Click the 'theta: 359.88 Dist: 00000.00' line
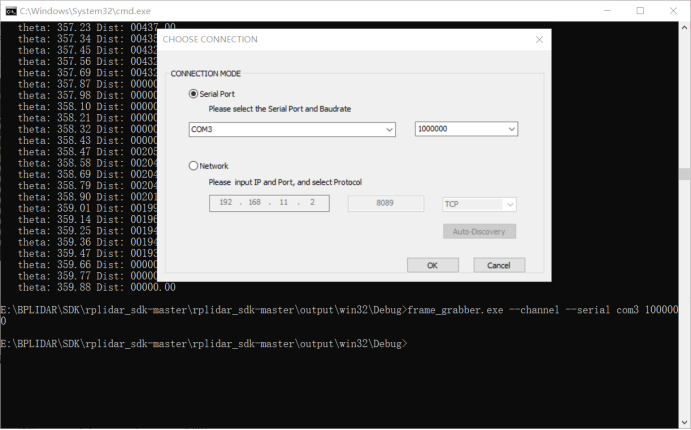The width and height of the screenshot is (691, 430). point(97,287)
